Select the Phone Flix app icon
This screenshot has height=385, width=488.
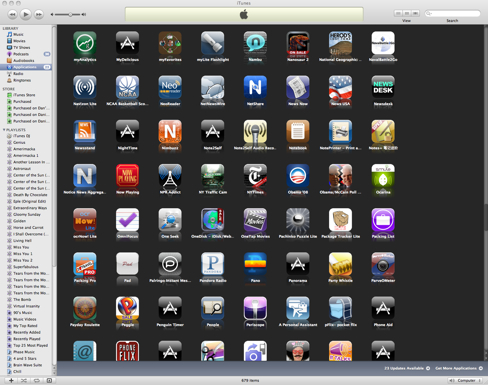coord(127,351)
